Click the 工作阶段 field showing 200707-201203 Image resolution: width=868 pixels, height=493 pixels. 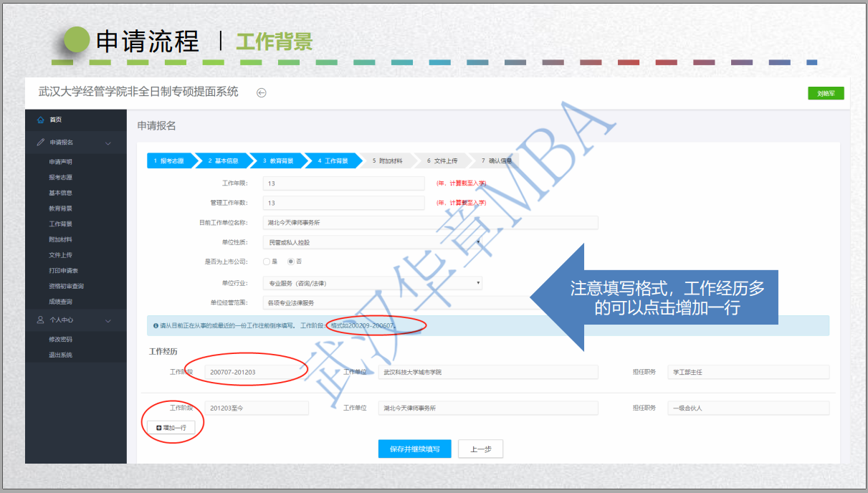point(257,372)
